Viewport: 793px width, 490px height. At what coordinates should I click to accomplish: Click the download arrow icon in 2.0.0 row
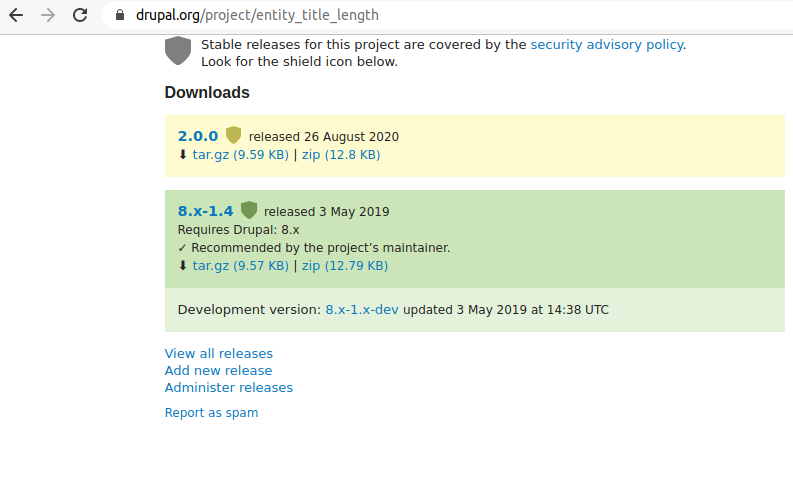point(183,155)
